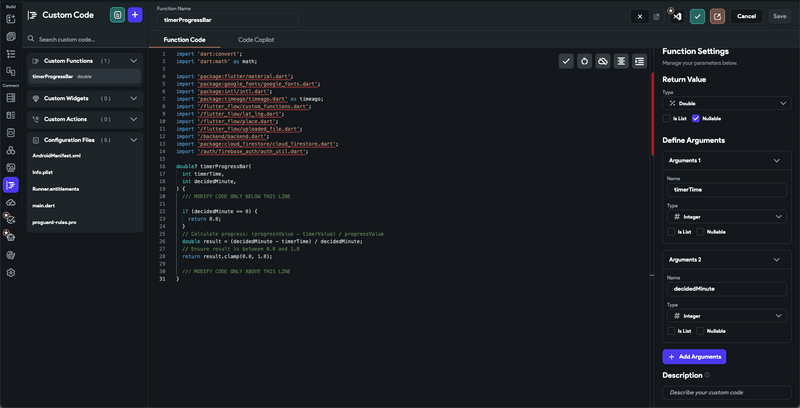Viewport: 800px width, 408px height.
Task: Open the Cloud Functions icon in the sidebar
Action: pos(11,202)
